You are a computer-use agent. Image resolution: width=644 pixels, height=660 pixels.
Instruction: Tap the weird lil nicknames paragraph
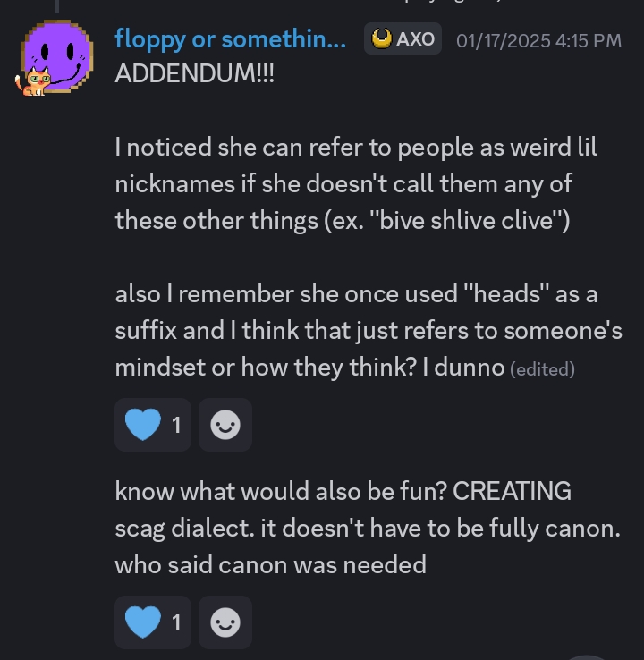(356, 183)
